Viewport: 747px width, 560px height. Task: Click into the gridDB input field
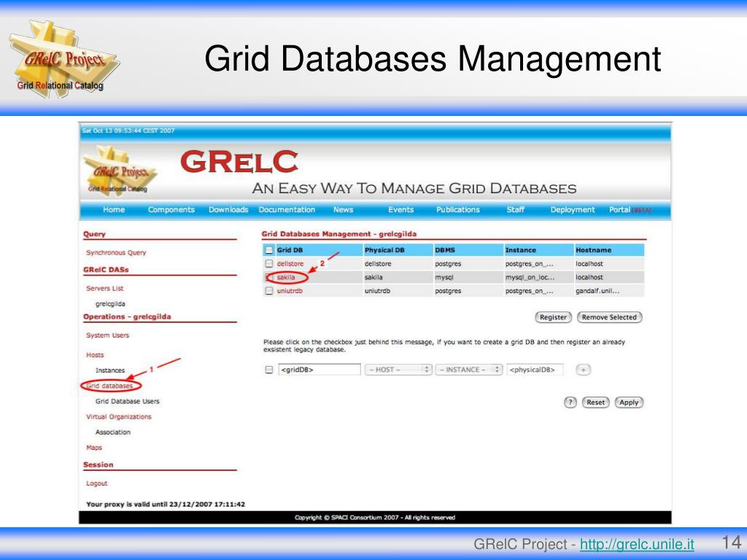(320, 370)
